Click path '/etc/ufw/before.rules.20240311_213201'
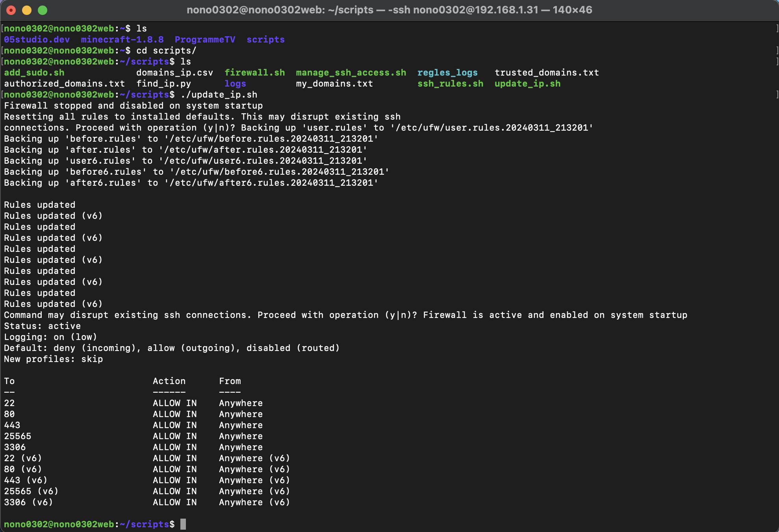The width and height of the screenshot is (779, 532). pos(271,139)
